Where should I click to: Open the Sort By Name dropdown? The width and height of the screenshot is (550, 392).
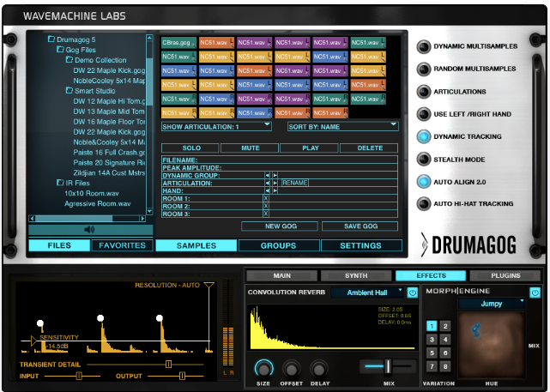342,127
